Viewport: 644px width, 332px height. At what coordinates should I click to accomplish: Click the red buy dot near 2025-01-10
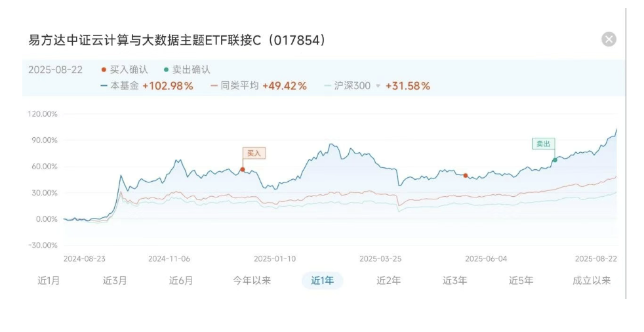pyautogui.click(x=242, y=169)
